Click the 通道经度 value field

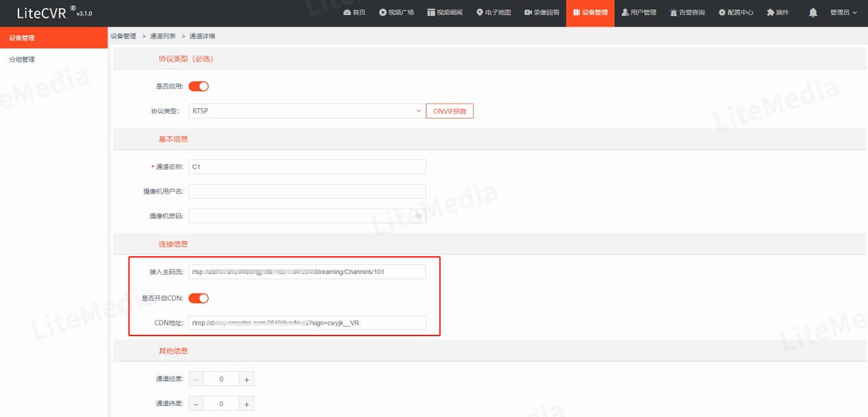tap(221, 379)
